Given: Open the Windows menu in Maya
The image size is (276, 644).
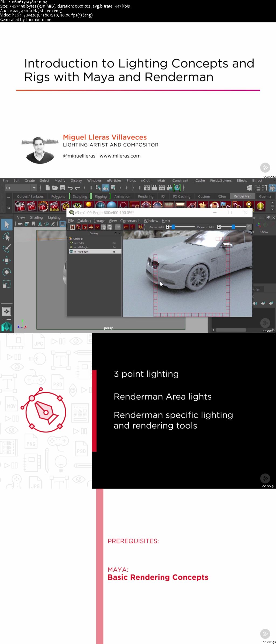Looking at the screenshot, I should (x=94, y=180).
